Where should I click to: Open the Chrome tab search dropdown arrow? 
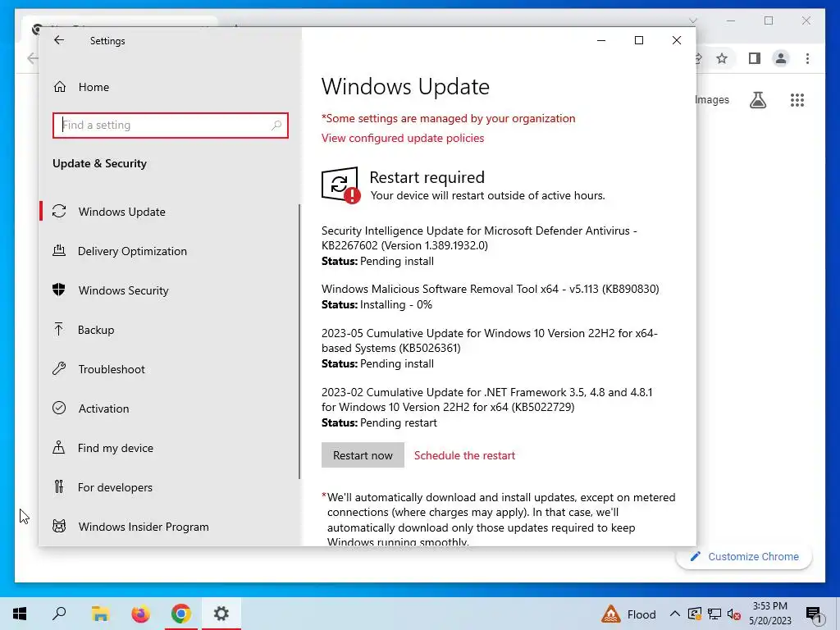(x=692, y=21)
